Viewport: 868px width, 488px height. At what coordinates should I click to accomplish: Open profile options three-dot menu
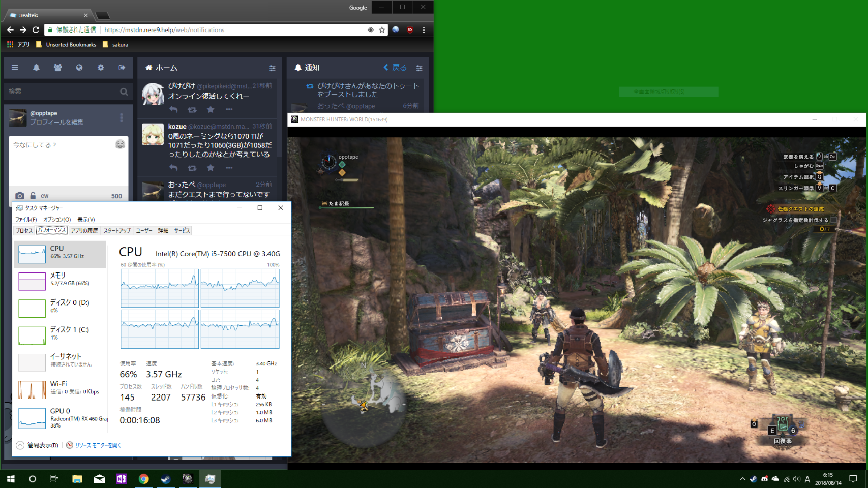[x=121, y=118]
